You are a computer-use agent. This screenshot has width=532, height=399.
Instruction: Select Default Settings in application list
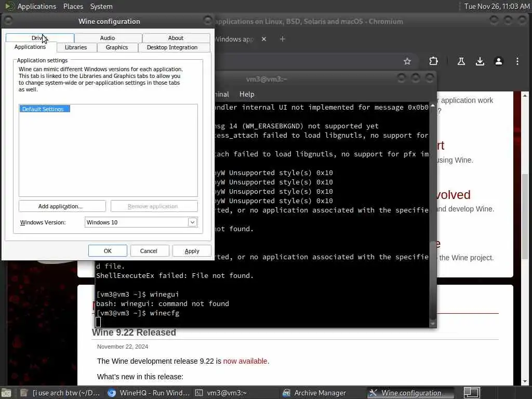45,109
